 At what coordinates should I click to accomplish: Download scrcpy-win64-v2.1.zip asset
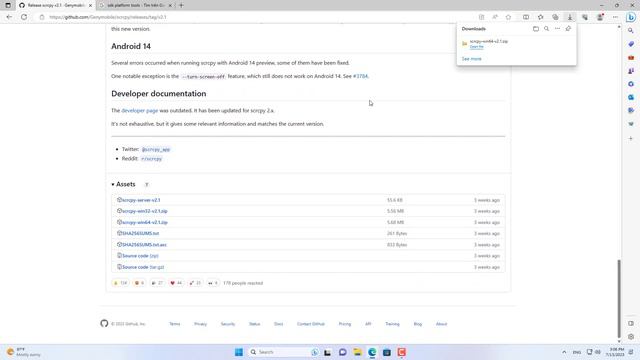(144, 222)
